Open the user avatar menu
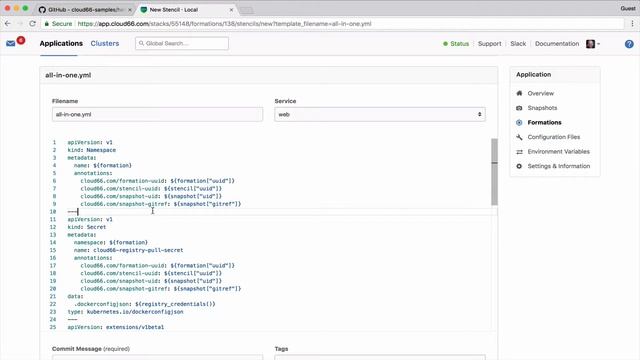640x360 pixels. coord(593,44)
